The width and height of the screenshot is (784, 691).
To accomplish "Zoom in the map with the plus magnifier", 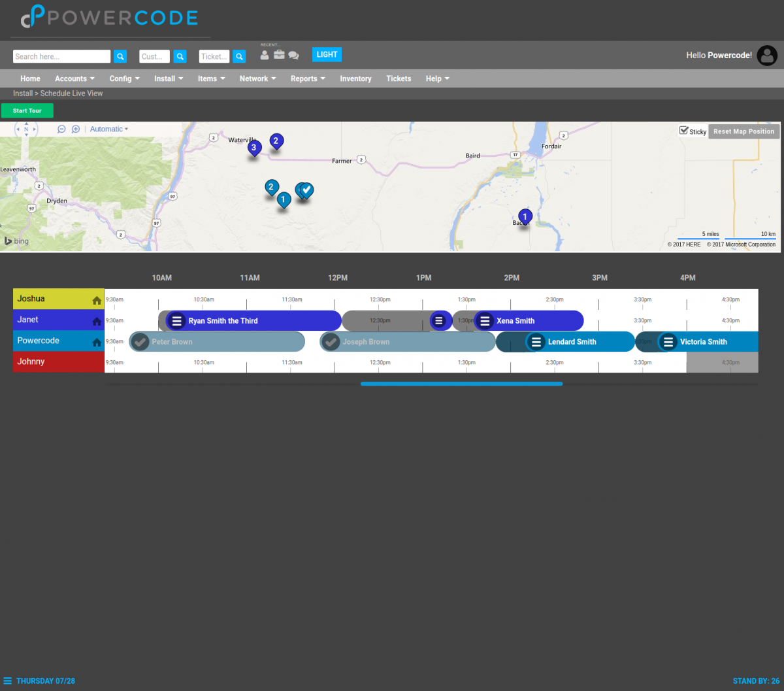I will [x=76, y=129].
